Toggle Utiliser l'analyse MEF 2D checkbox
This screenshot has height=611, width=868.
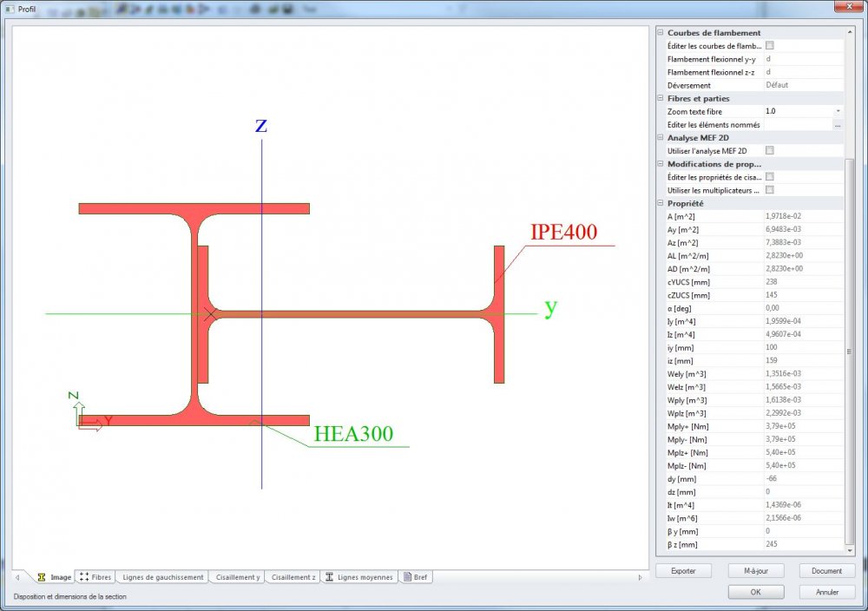coord(769,150)
